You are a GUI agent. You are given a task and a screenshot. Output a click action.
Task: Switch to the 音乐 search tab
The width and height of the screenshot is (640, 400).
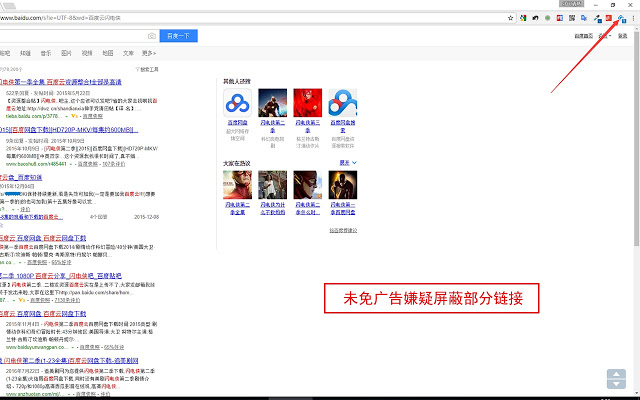tap(46, 53)
